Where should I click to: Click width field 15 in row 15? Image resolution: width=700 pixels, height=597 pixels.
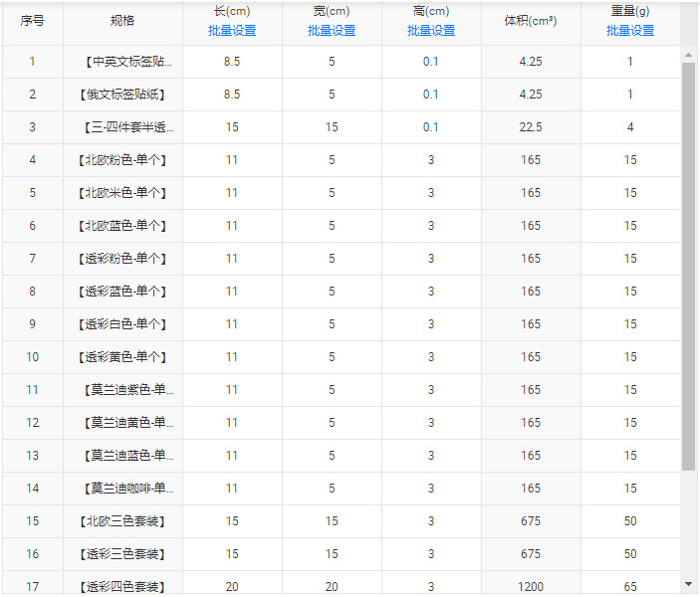coord(332,521)
